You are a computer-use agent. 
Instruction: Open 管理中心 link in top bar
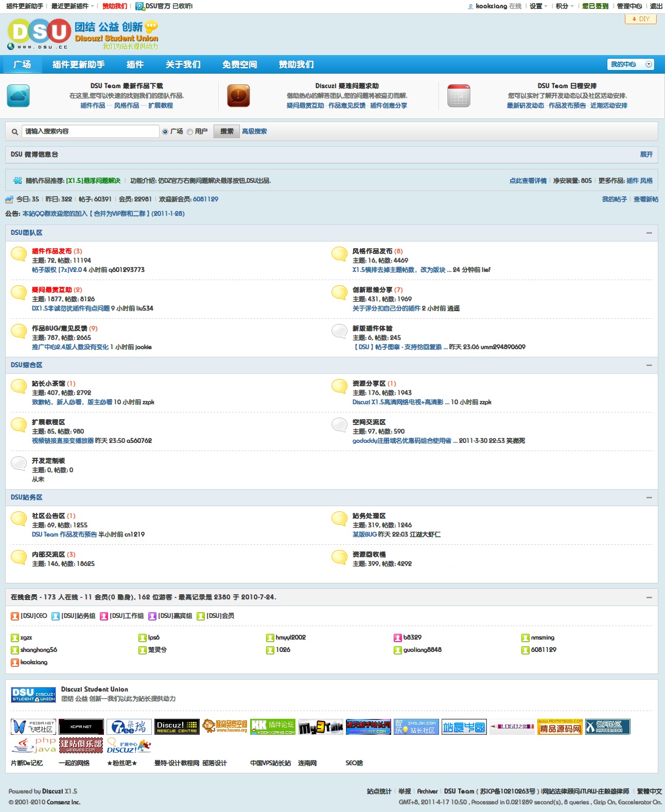(x=629, y=6)
